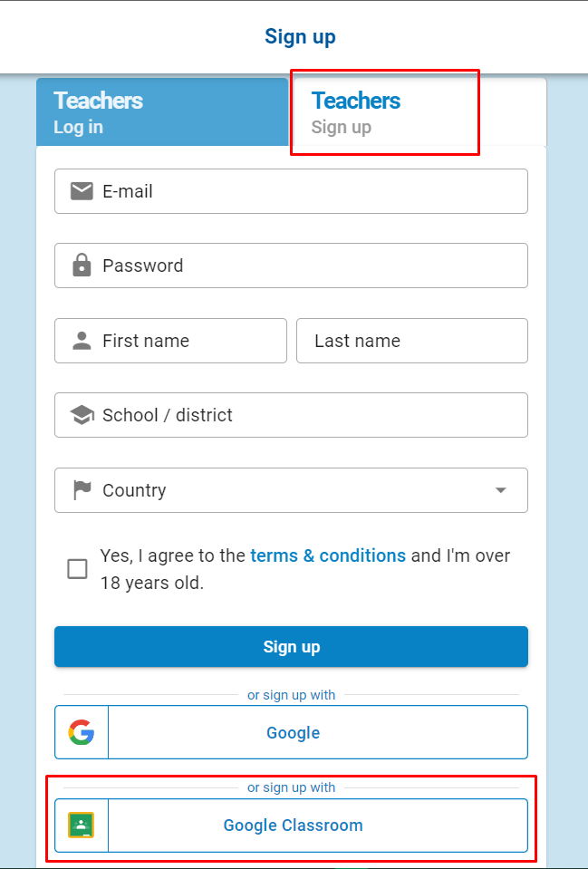Click the Google G logo icon
Viewport: 588px width, 869px height.
click(81, 732)
